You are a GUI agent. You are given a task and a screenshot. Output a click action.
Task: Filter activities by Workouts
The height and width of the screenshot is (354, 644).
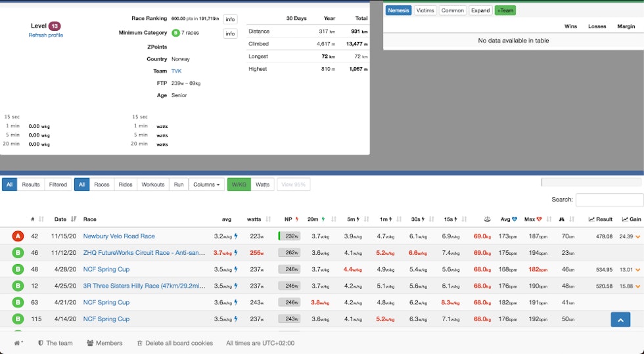click(x=152, y=185)
